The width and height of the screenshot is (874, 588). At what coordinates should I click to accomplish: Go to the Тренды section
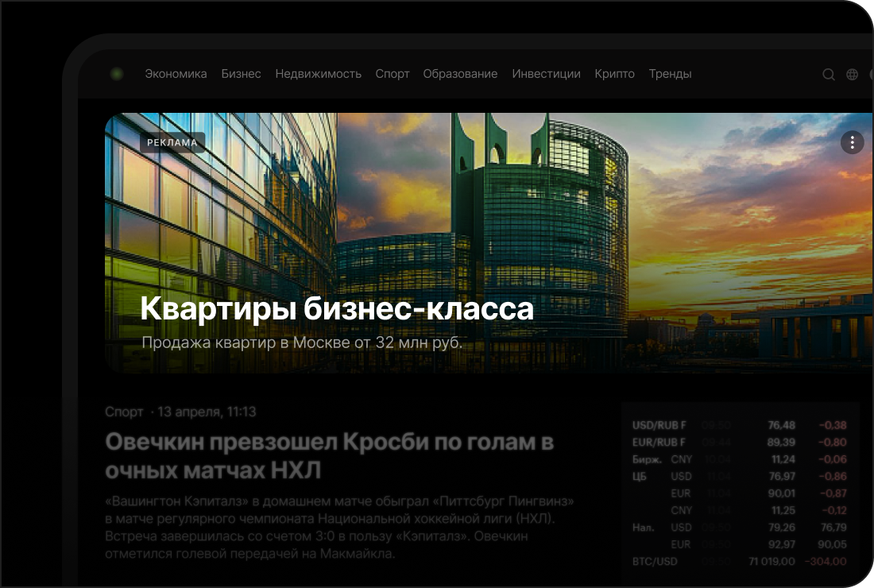670,74
